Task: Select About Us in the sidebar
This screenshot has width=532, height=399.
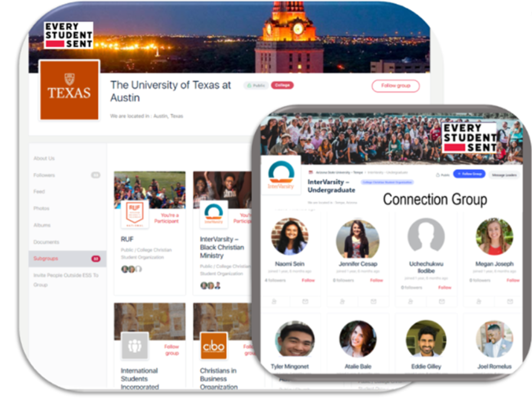Action: click(x=44, y=158)
